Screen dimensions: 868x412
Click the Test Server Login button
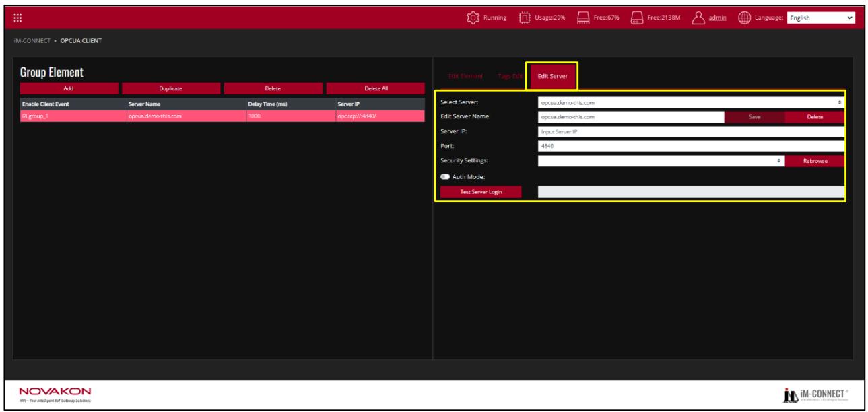coord(481,192)
